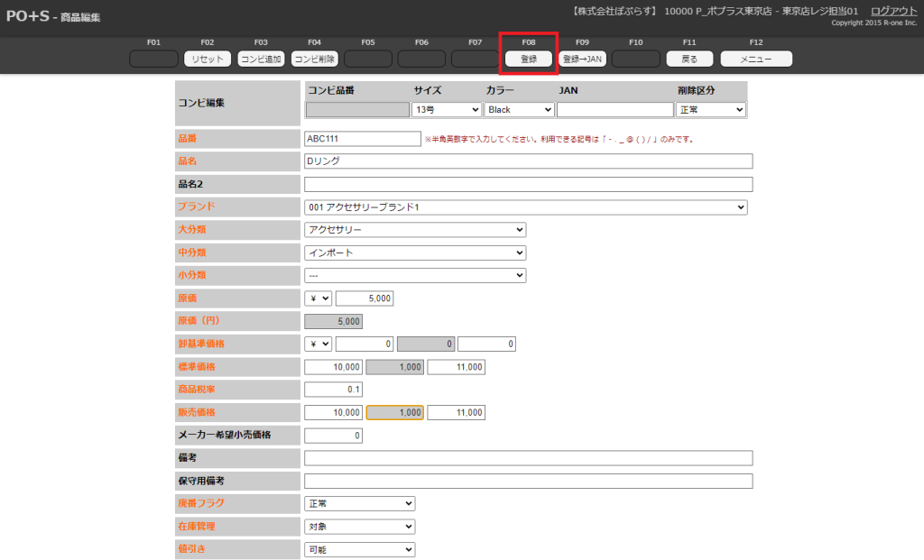This screenshot has width=924, height=560.
Task: Expand the 大分類 dropdown showing アクセサリー
Action: (415, 230)
